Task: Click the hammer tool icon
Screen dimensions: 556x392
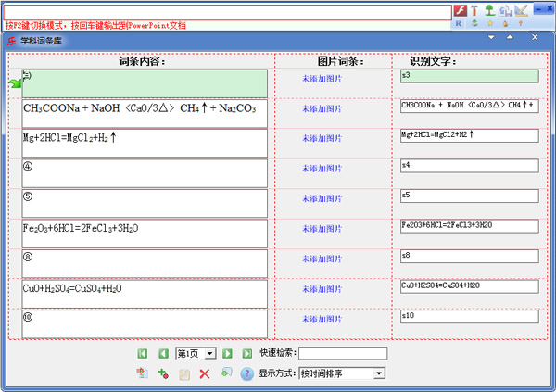Action: pos(474,9)
